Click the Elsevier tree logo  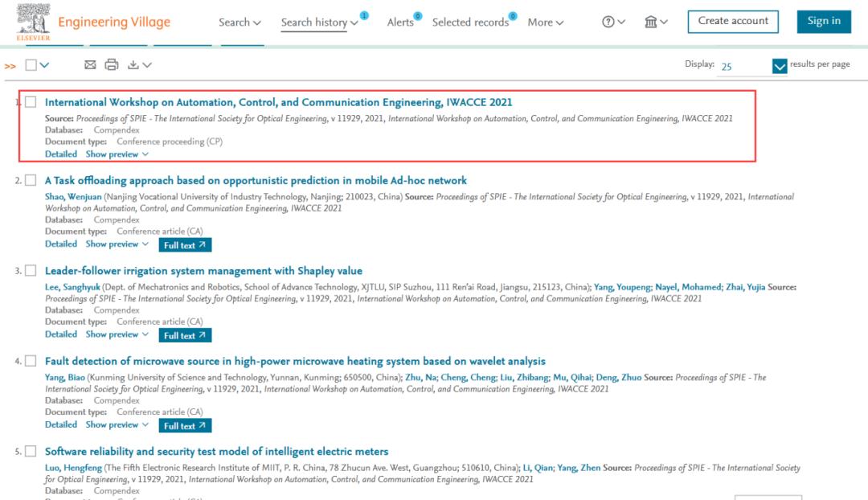click(x=32, y=21)
